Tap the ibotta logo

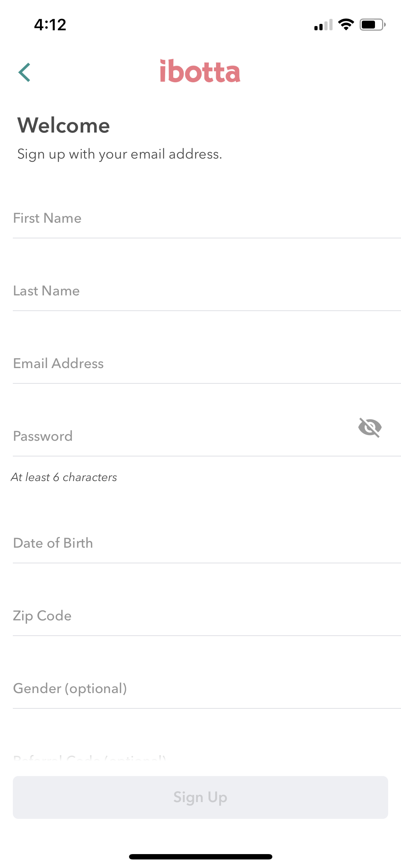coord(200,71)
